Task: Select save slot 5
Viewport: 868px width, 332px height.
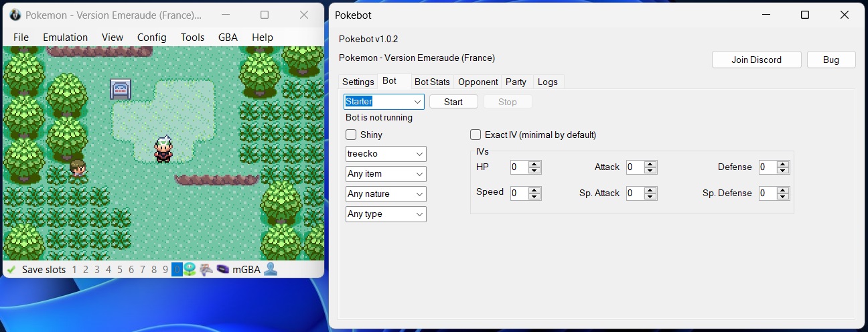Action: point(120,270)
